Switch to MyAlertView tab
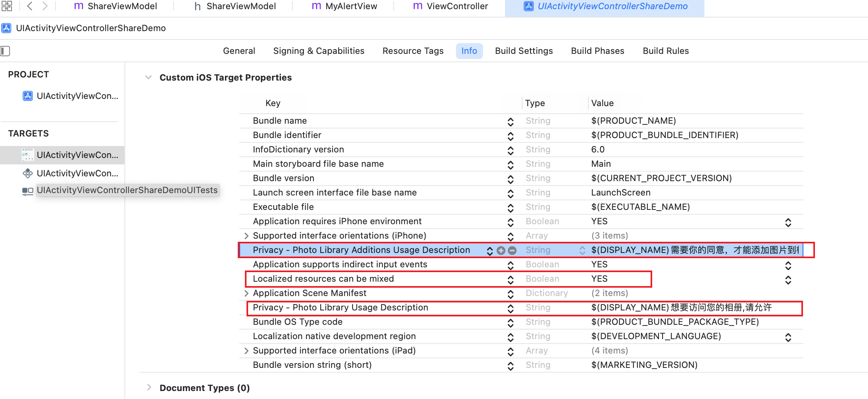This screenshot has width=868, height=399. point(344,6)
